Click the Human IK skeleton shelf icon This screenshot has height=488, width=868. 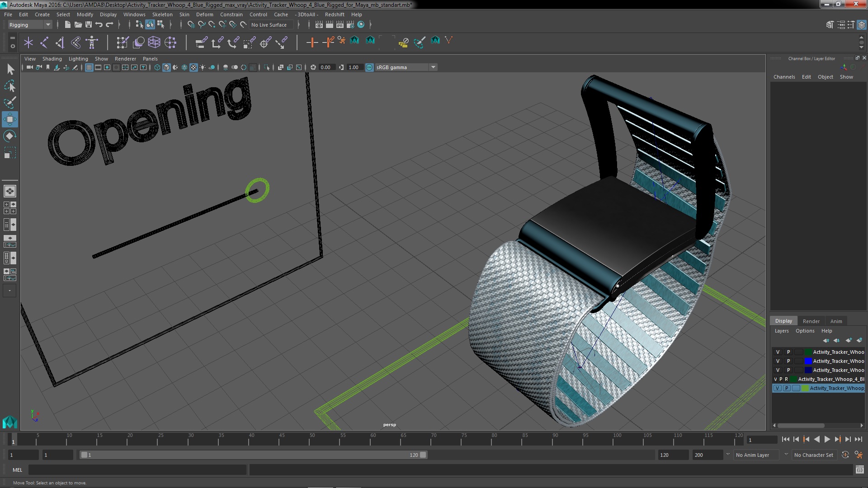[x=92, y=42]
